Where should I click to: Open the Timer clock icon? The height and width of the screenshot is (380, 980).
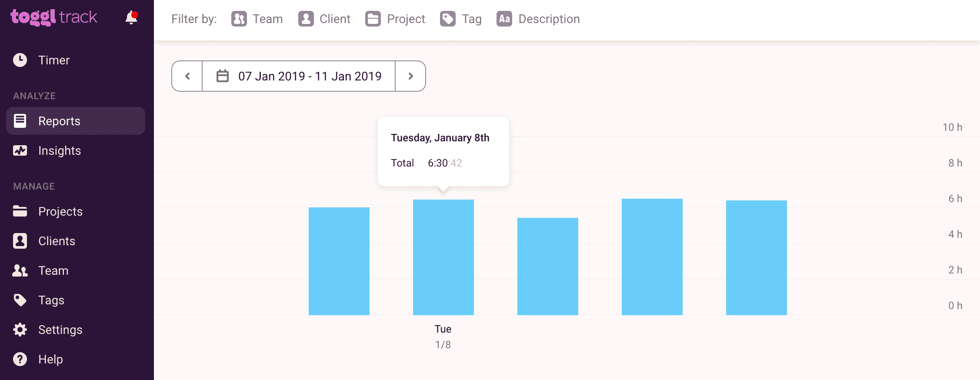click(20, 60)
